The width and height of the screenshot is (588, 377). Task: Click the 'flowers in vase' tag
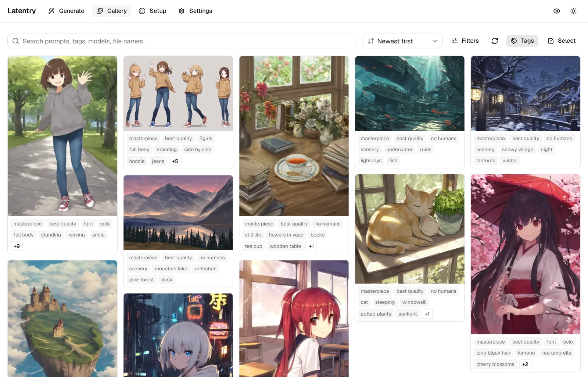pyautogui.click(x=286, y=235)
